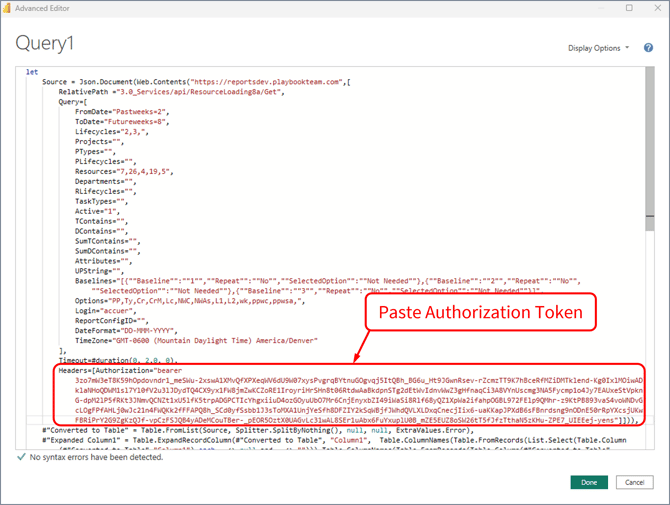Click the DateFormat="DD-MMM-YYYY" line

tap(126, 331)
